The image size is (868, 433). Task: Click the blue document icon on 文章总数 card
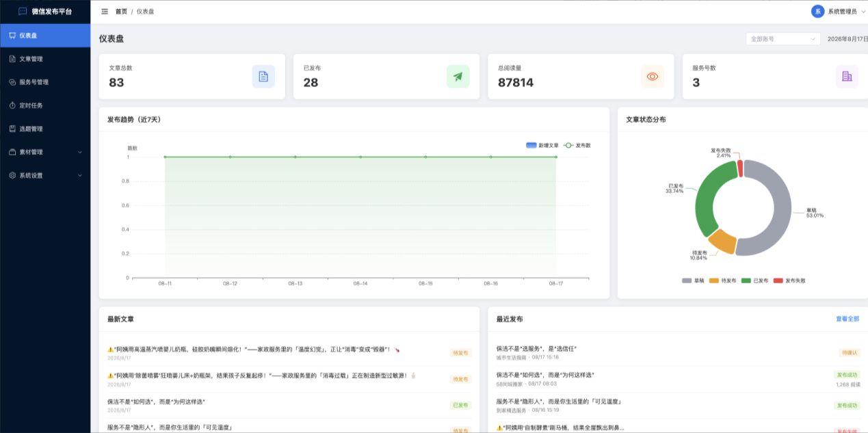pos(263,77)
